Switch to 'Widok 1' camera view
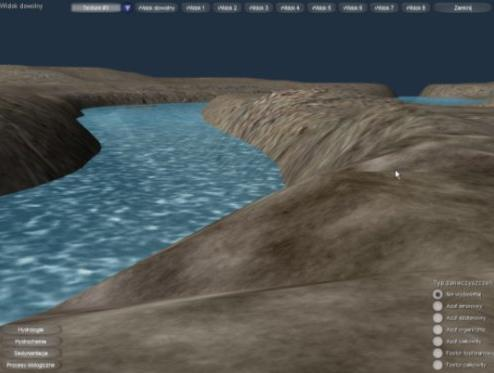The height and width of the screenshot is (373, 494). 196,8
